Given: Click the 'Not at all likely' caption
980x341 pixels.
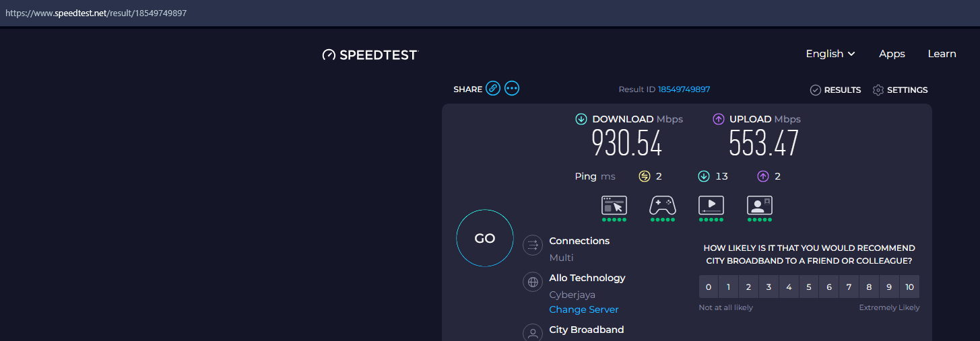Looking at the screenshot, I should coord(726,307).
